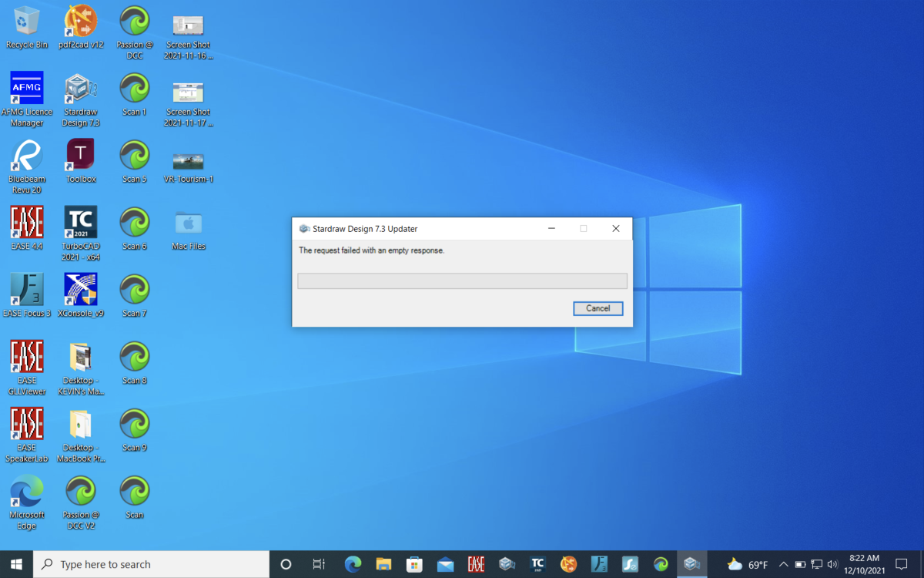Click Cancel in the Stardraw Updater dialog
Viewport: 924px width, 578px height.
click(x=598, y=308)
